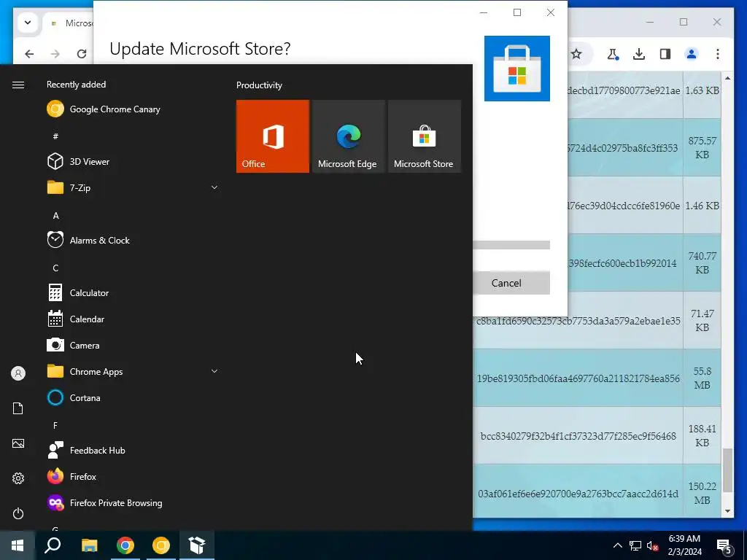Open Calendar app
Viewport: 747px width, 560px height.
tap(133, 319)
